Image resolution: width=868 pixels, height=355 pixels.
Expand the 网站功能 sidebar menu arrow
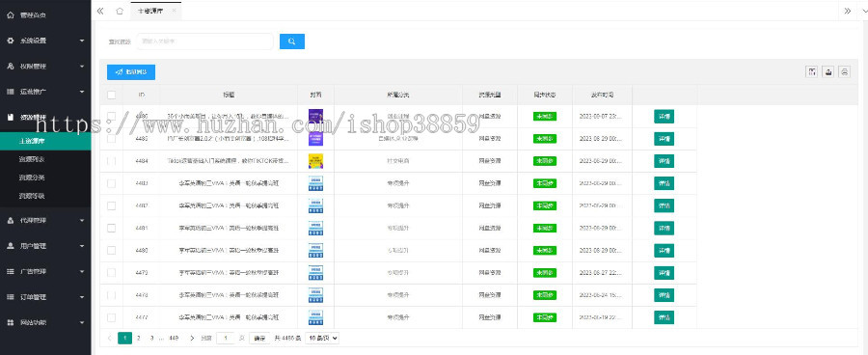[x=82, y=322]
